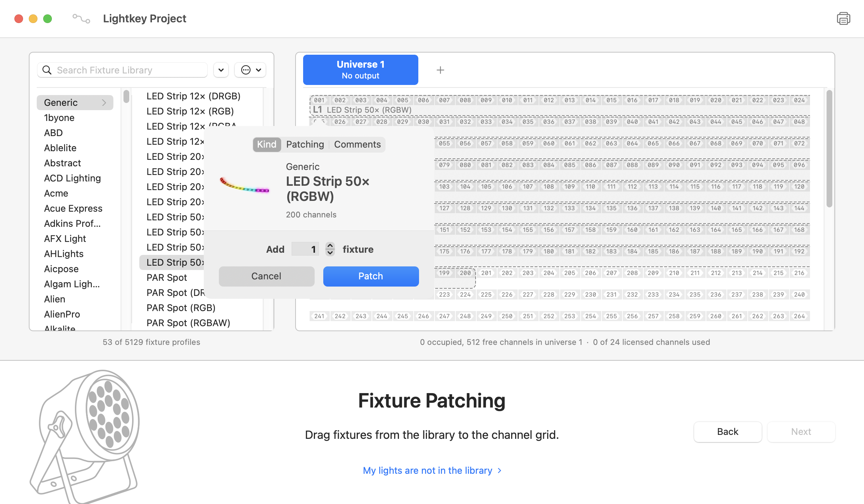Viewport: 864px width, 504px height.
Task: Click the print icon in title bar
Action: point(843,18)
